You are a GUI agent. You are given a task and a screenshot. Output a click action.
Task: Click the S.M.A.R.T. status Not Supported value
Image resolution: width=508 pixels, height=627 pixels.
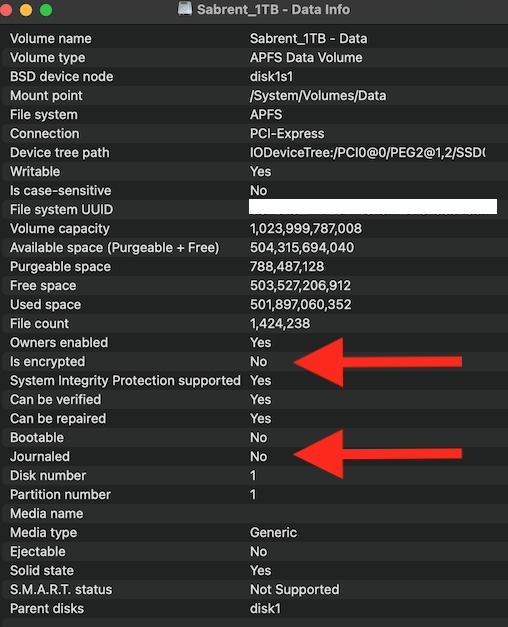[x=294, y=590]
